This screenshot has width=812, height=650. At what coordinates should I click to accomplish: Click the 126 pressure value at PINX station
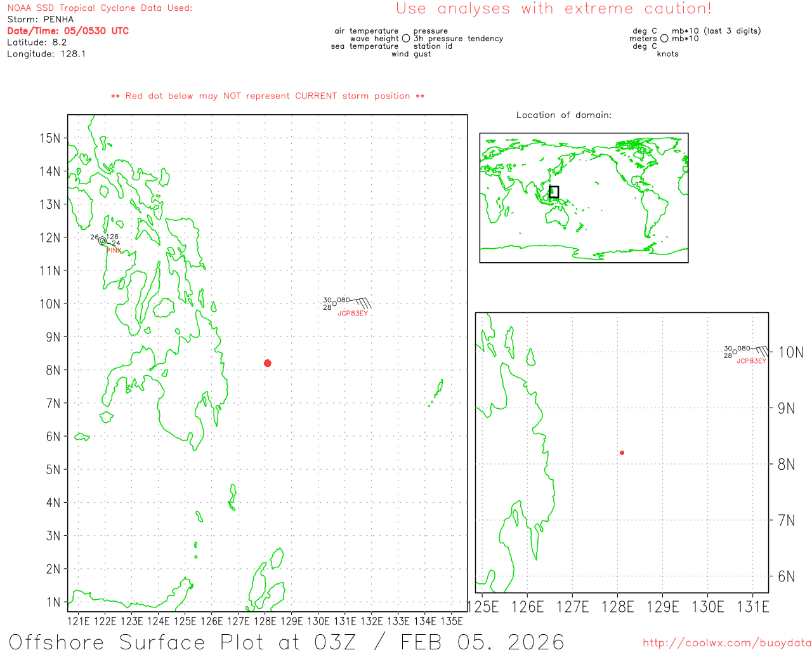click(x=112, y=237)
